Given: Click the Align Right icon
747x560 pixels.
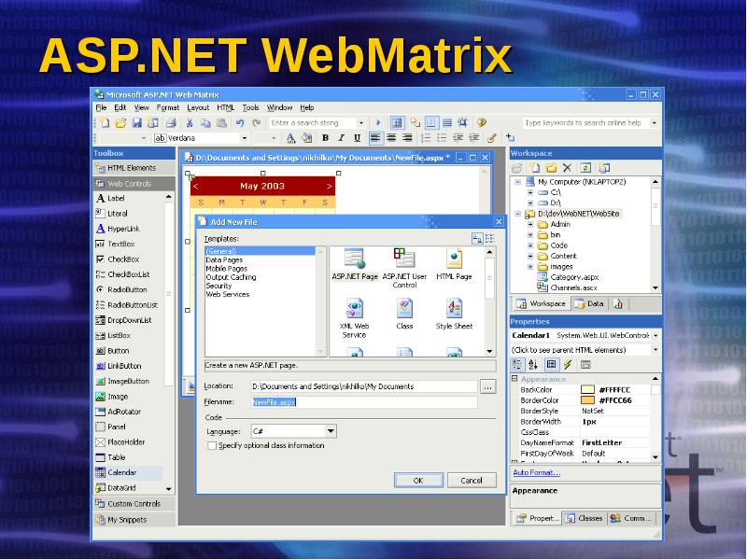Looking at the screenshot, I should point(407,138).
